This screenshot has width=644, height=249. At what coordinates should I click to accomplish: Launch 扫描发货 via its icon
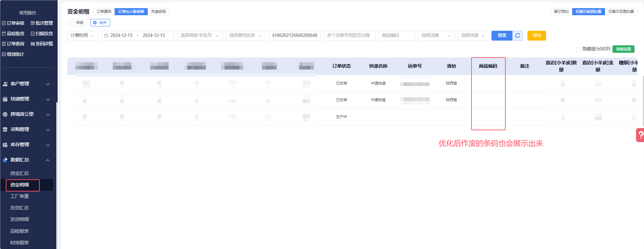33,34
